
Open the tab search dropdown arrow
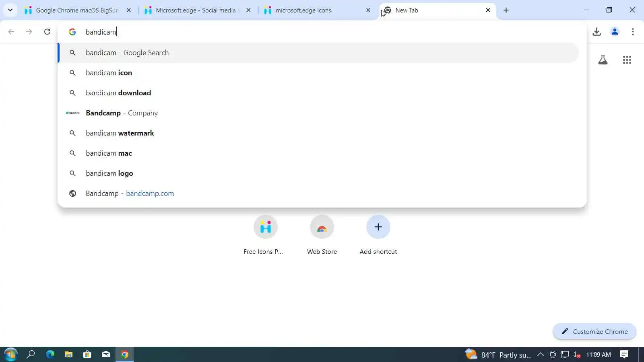[x=10, y=10]
